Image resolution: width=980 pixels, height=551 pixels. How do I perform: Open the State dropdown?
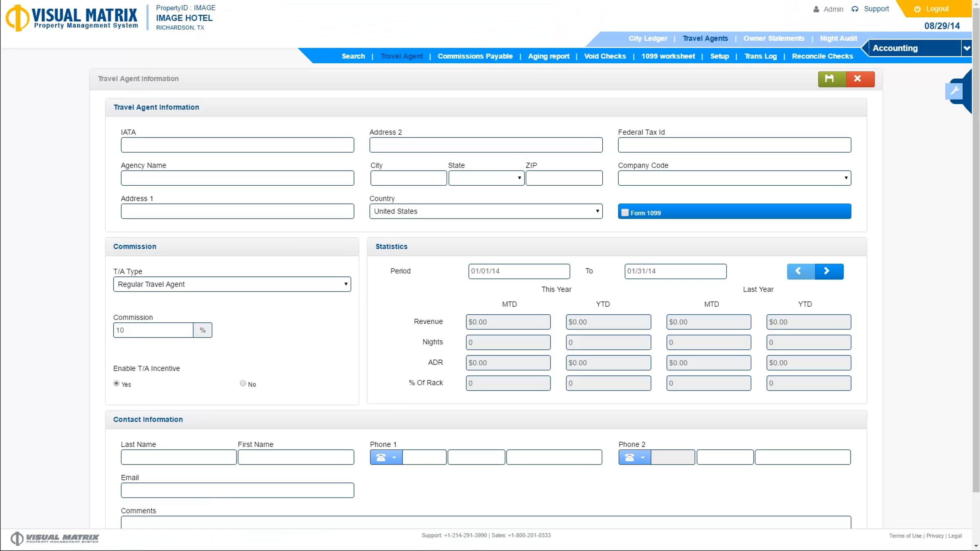pos(486,178)
